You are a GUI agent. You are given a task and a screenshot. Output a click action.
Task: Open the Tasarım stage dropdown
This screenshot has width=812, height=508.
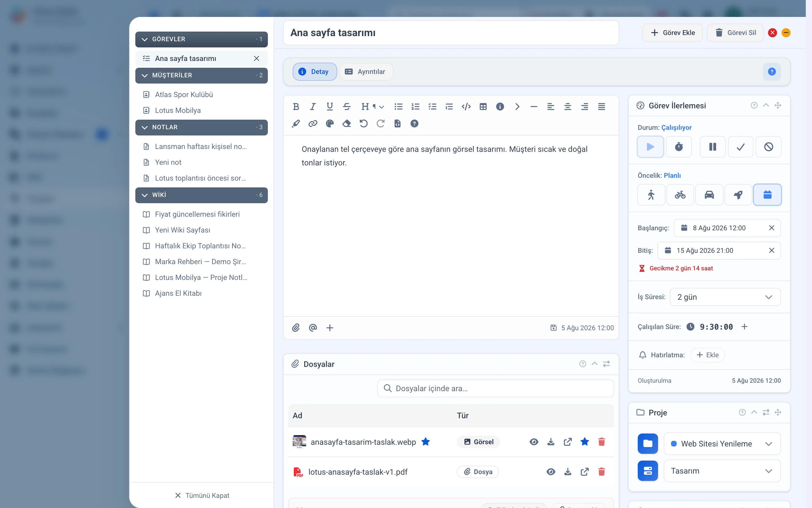tap(722, 471)
